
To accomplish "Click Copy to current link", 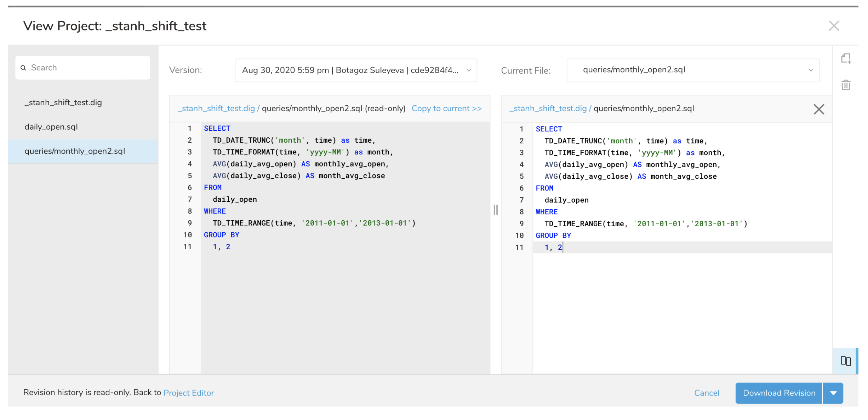I will click(x=446, y=109).
